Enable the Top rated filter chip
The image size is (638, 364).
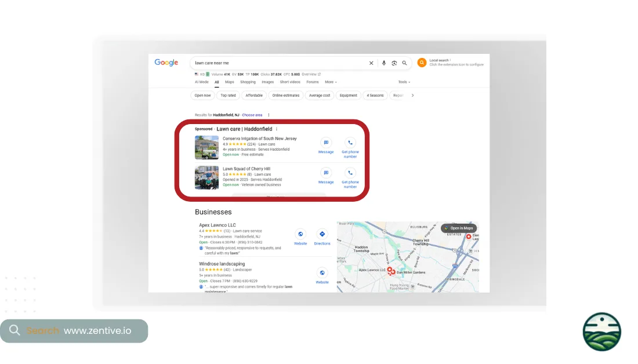pos(229,95)
